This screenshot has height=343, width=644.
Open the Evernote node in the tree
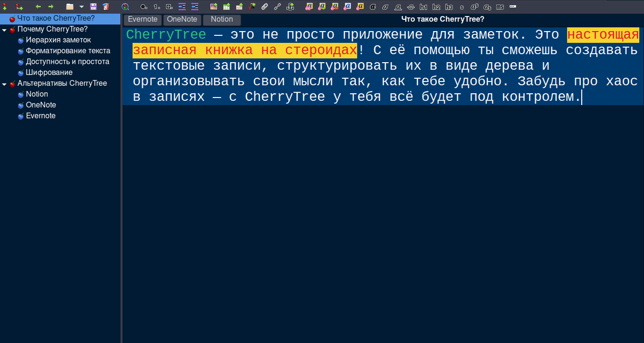click(x=41, y=116)
